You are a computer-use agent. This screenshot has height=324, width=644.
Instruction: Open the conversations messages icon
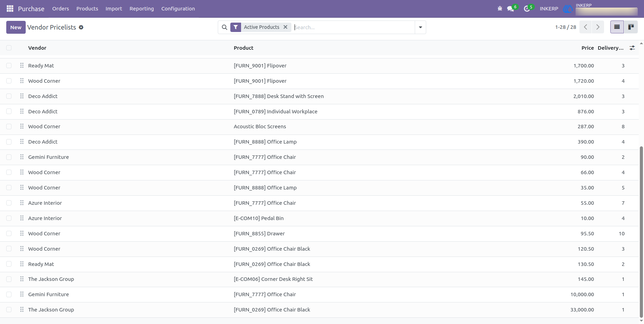(x=511, y=8)
